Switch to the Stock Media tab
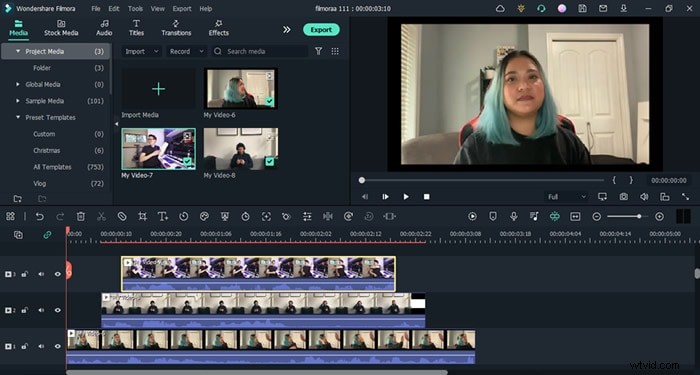 [x=61, y=28]
